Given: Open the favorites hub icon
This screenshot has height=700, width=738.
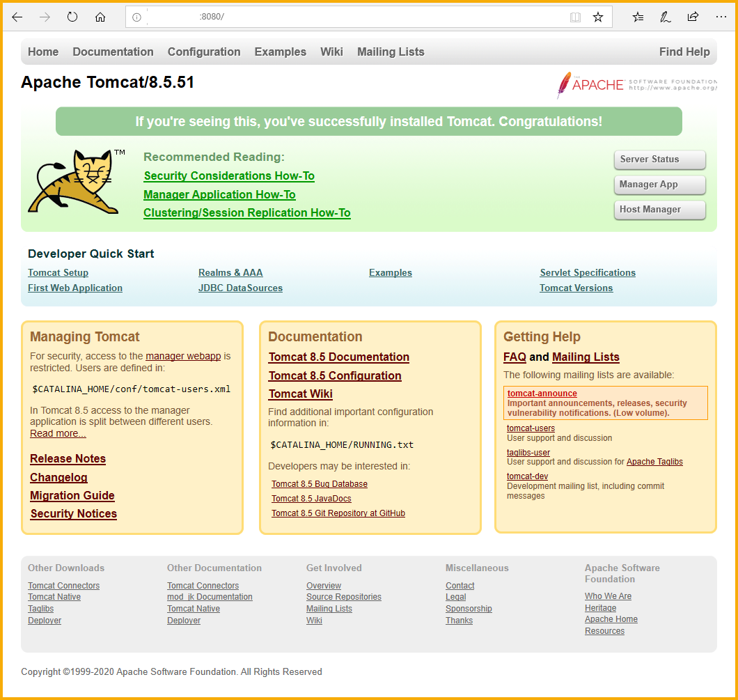Looking at the screenshot, I should click(638, 17).
